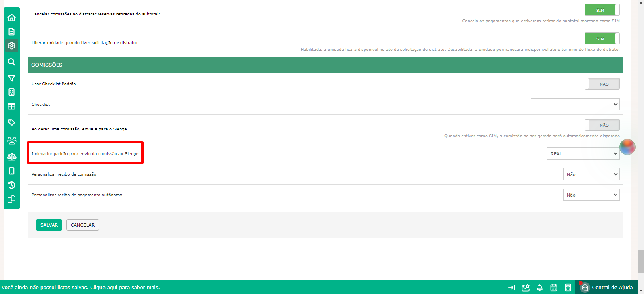Click 'Quando estiver como SIM' help text

point(532,136)
